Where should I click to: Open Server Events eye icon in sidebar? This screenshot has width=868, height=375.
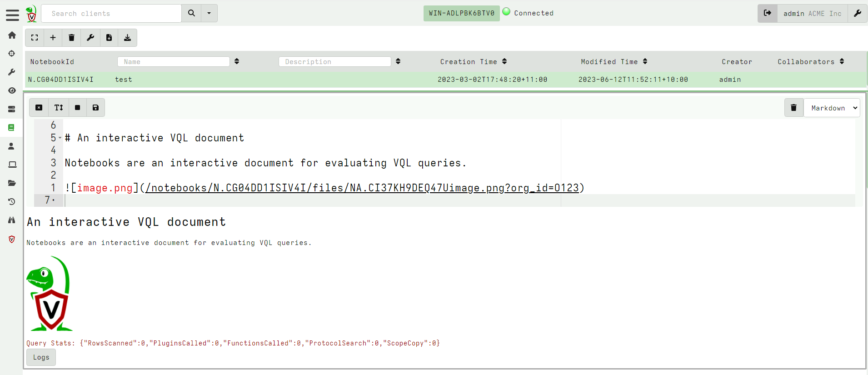12,90
